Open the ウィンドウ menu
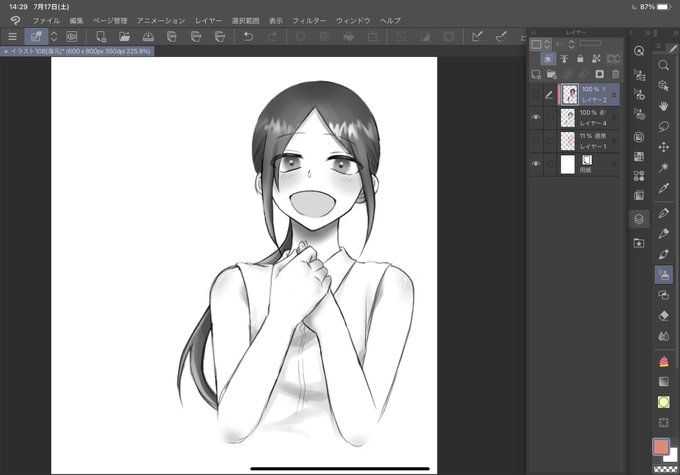The image size is (680, 475). (353, 20)
